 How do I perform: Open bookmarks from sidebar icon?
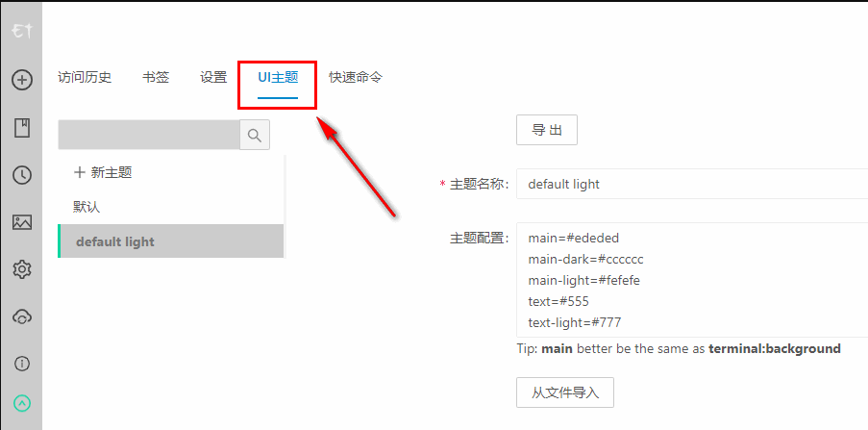(x=22, y=128)
